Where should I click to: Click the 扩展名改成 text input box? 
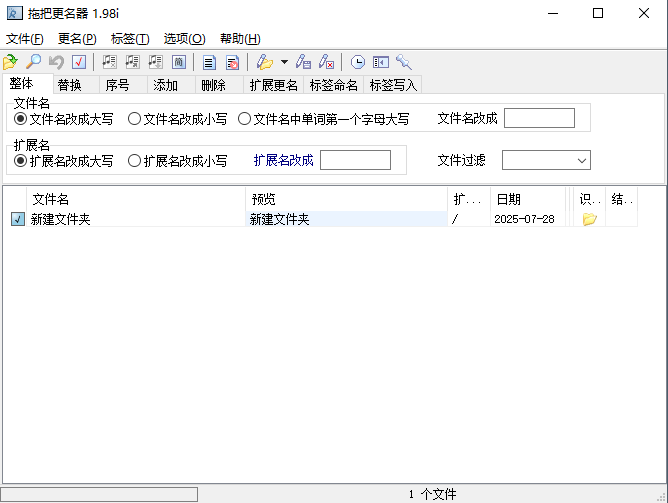[355, 160]
